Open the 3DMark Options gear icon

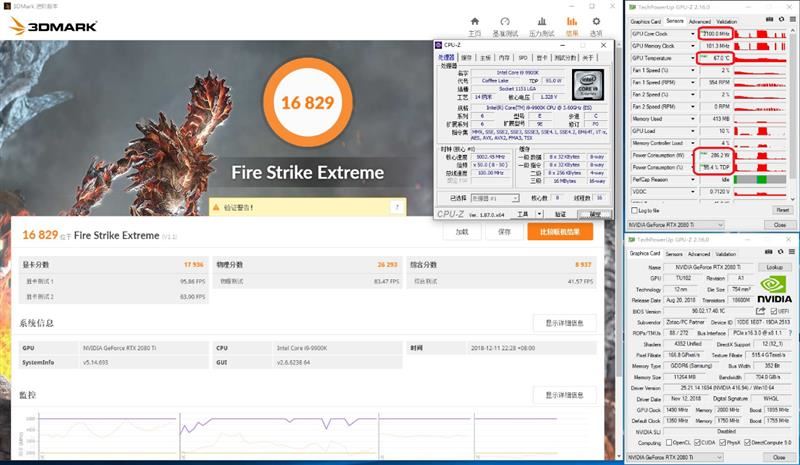pyautogui.click(x=596, y=21)
